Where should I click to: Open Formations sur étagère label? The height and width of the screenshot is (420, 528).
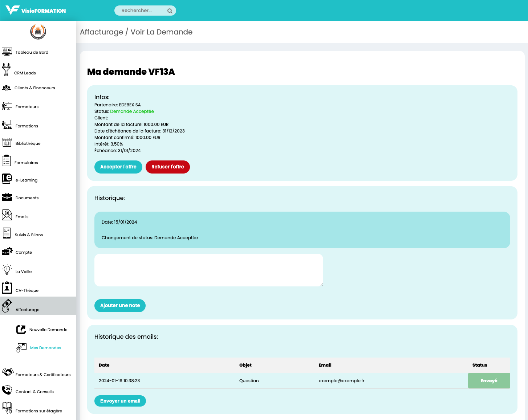(39, 411)
